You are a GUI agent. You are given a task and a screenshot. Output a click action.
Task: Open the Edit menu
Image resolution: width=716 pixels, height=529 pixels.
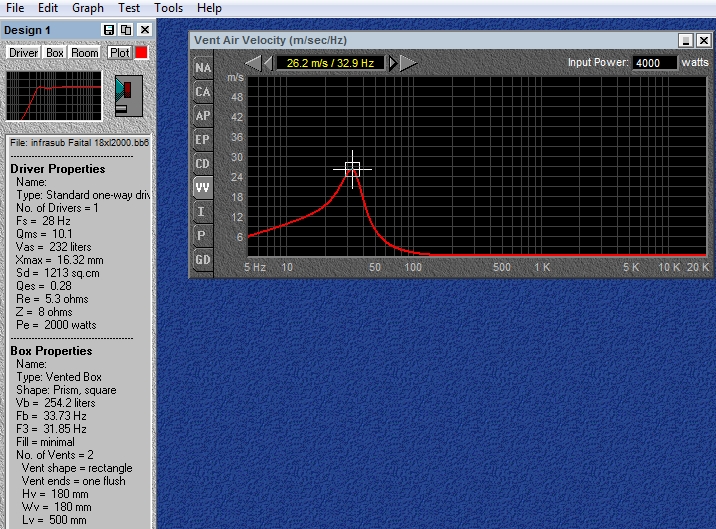click(x=48, y=8)
